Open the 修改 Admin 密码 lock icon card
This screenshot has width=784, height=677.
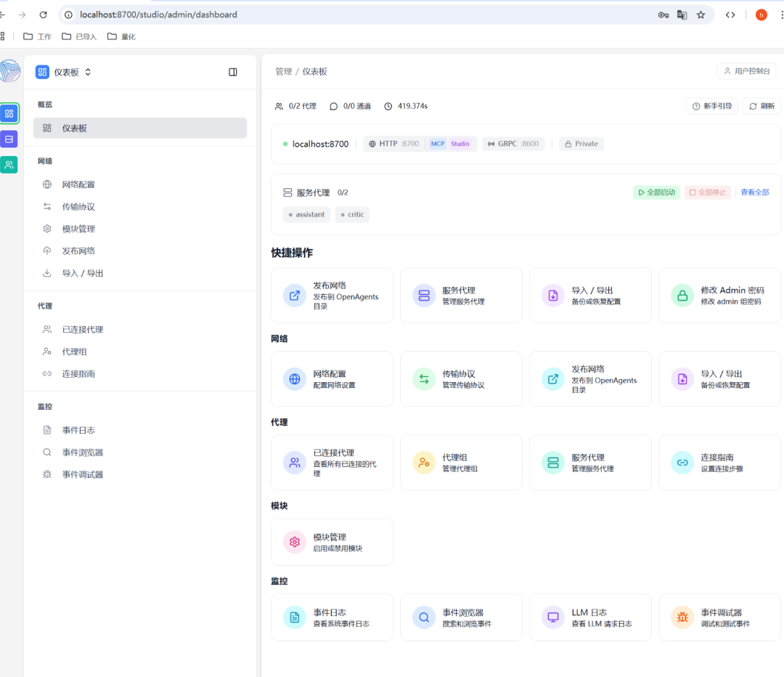719,295
